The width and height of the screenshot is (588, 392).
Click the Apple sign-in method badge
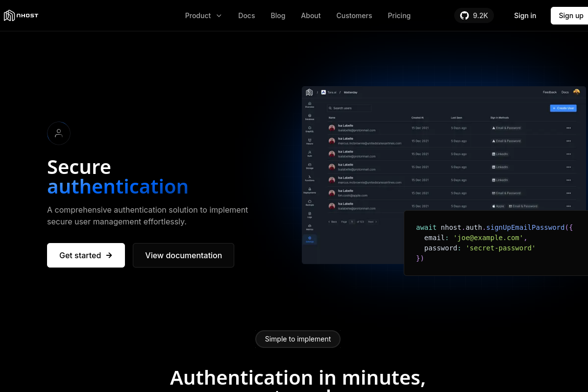(498, 206)
